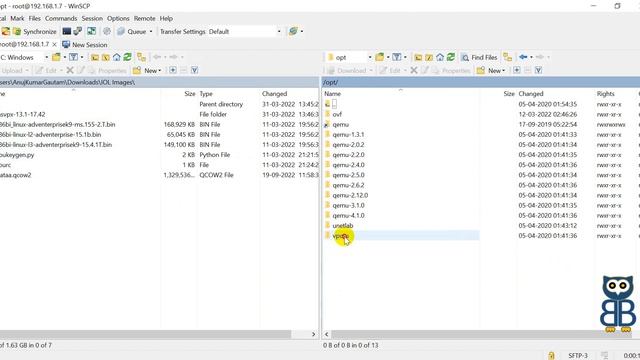This screenshot has height=360, width=640.
Task: Open the Options menu
Action: coord(118,18)
